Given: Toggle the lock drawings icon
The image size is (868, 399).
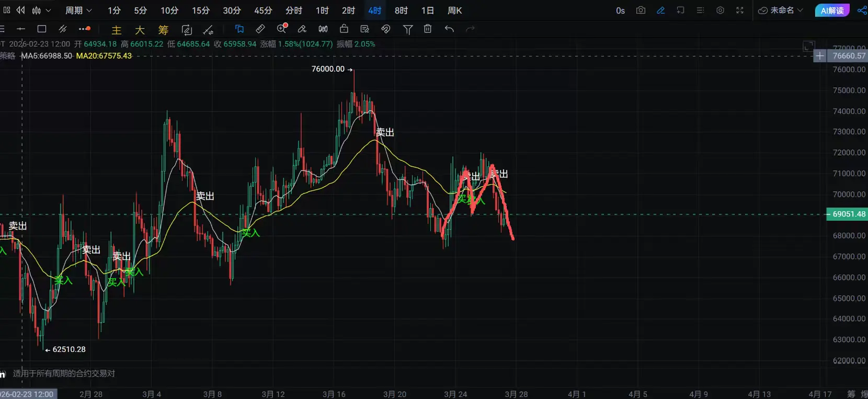Looking at the screenshot, I should pyautogui.click(x=344, y=29).
